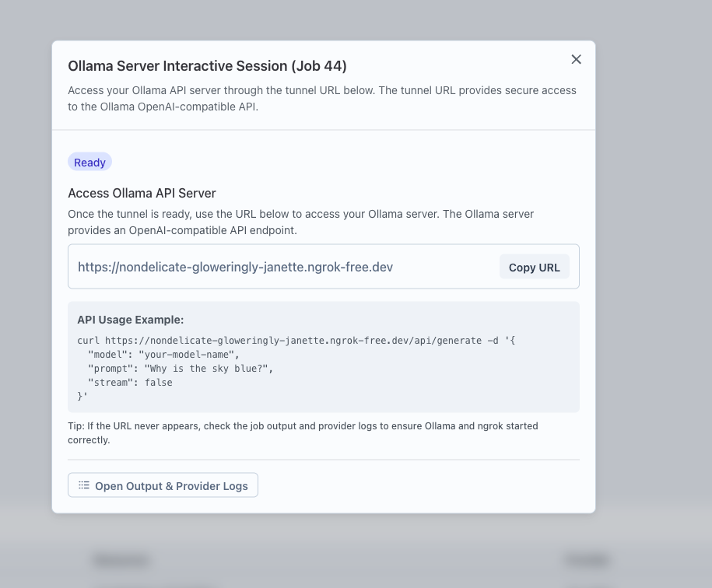
Task: Click the API Usage Example code block
Action: point(324,357)
